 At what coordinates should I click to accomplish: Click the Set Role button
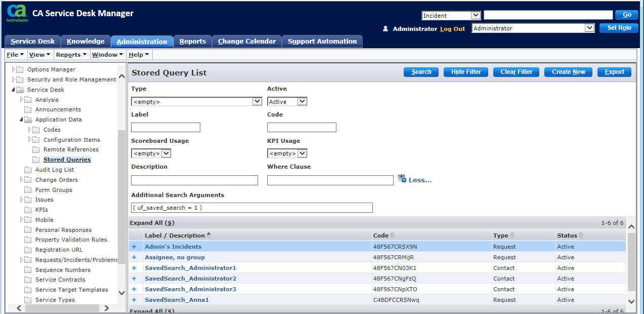pyautogui.click(x=619, y=28)
